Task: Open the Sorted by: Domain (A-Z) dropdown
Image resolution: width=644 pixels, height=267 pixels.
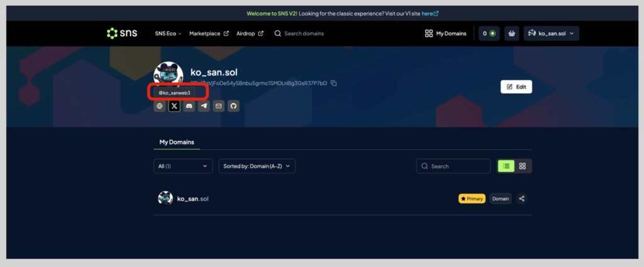Action: 257,166
